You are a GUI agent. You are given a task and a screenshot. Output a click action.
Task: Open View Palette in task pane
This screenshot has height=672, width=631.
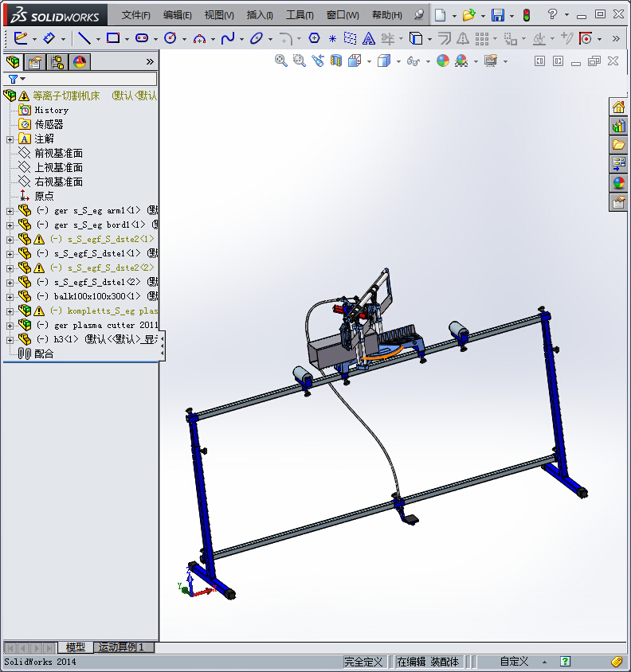point(618,164)
